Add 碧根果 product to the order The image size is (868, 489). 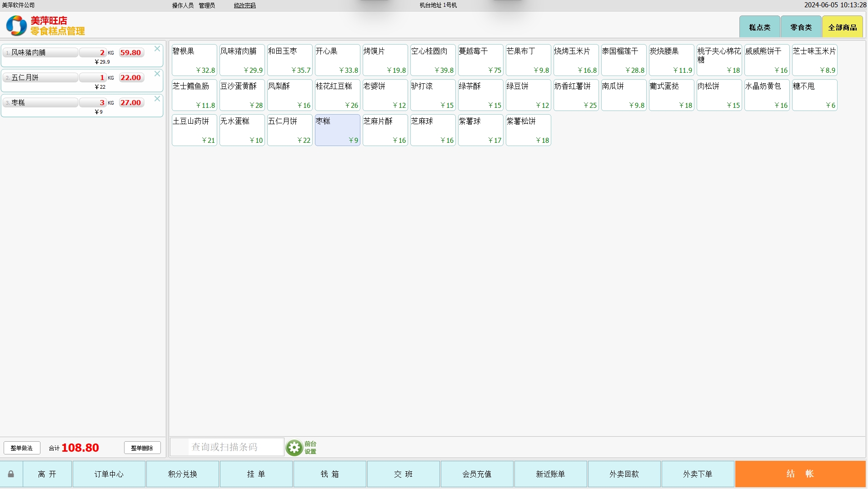[x=194, y=60]
